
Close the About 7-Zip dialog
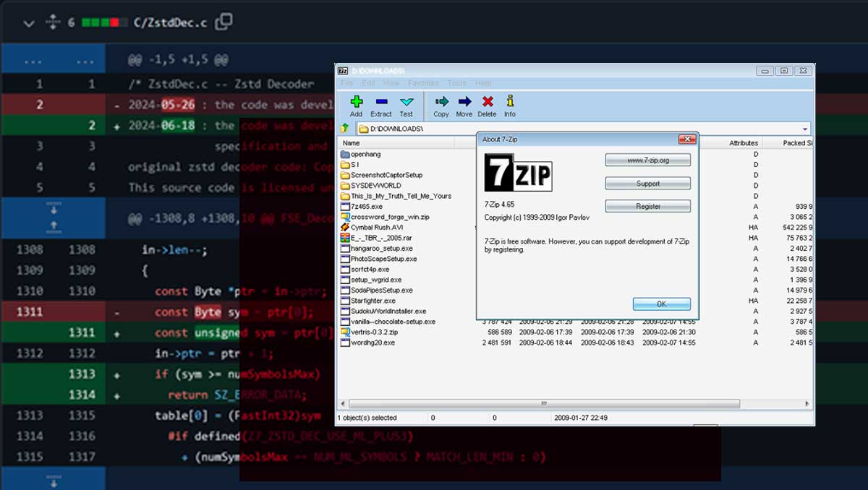coord(686,139)
